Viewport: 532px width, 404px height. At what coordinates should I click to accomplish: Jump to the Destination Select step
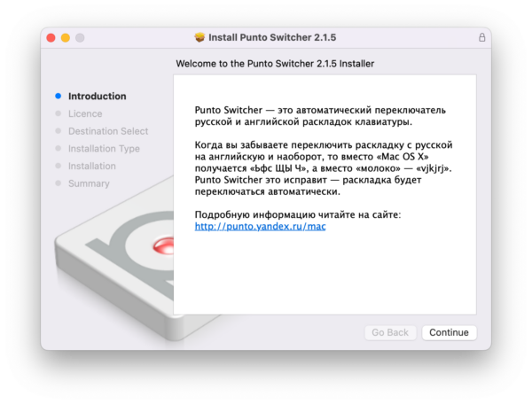tap(107, 131)
